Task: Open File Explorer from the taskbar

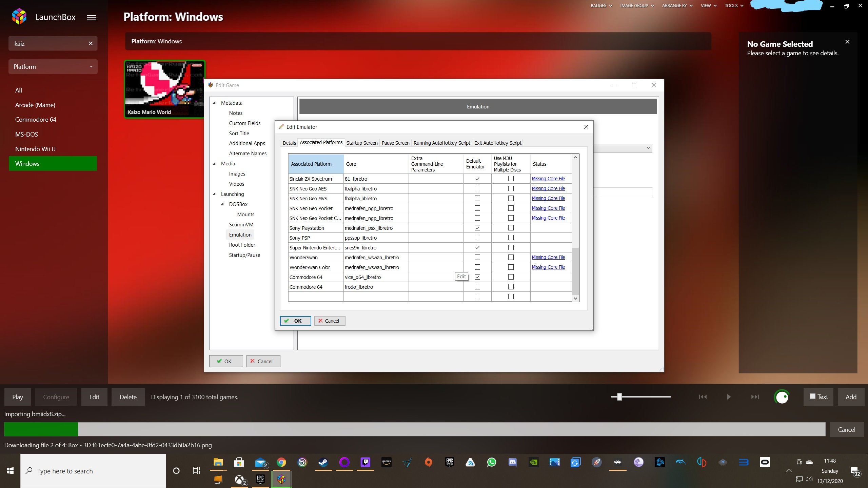Action: point(218,462)
